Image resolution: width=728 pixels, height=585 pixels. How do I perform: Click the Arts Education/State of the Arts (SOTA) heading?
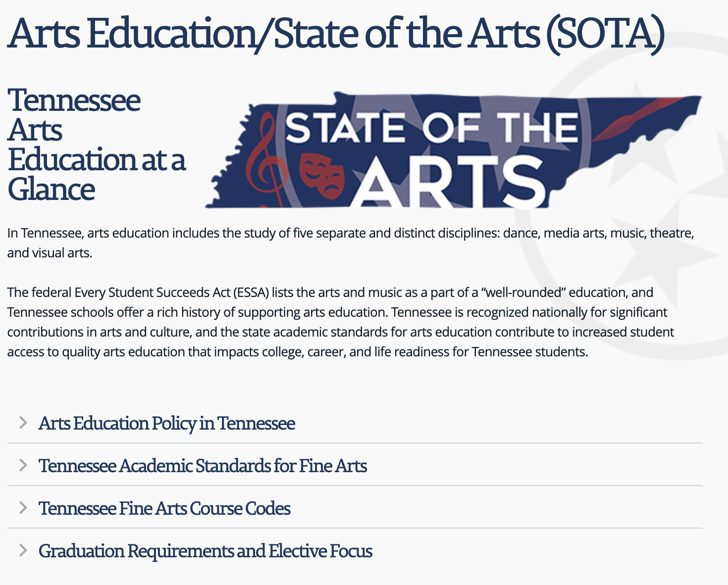pyautogui.click(x=336, y=34)
